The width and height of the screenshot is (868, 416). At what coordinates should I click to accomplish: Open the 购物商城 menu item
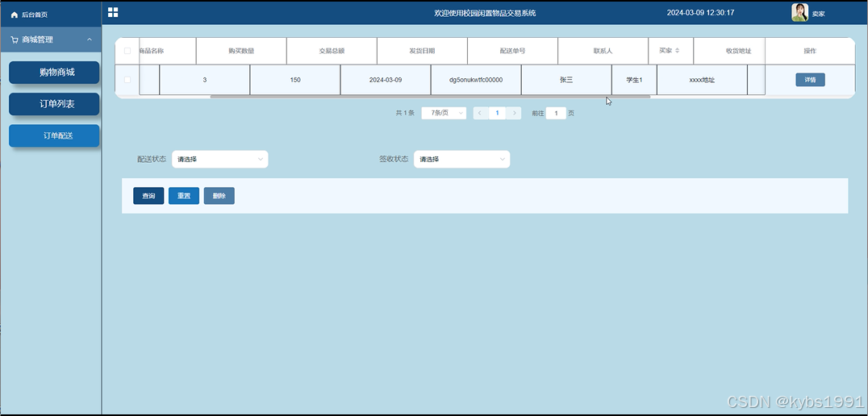(54, 73)
